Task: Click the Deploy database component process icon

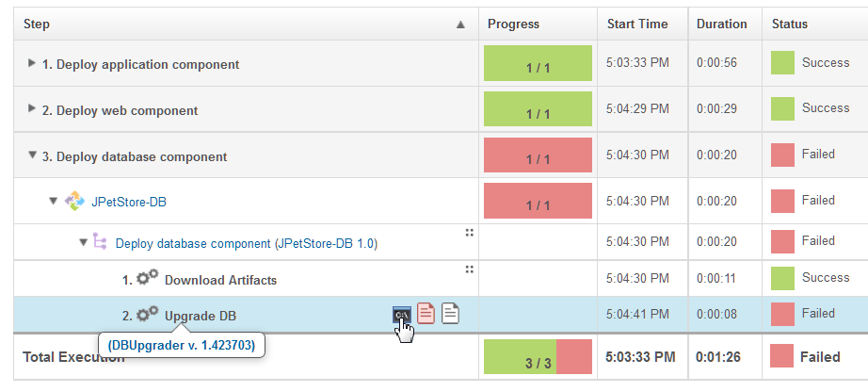Action: pos(99,243)
